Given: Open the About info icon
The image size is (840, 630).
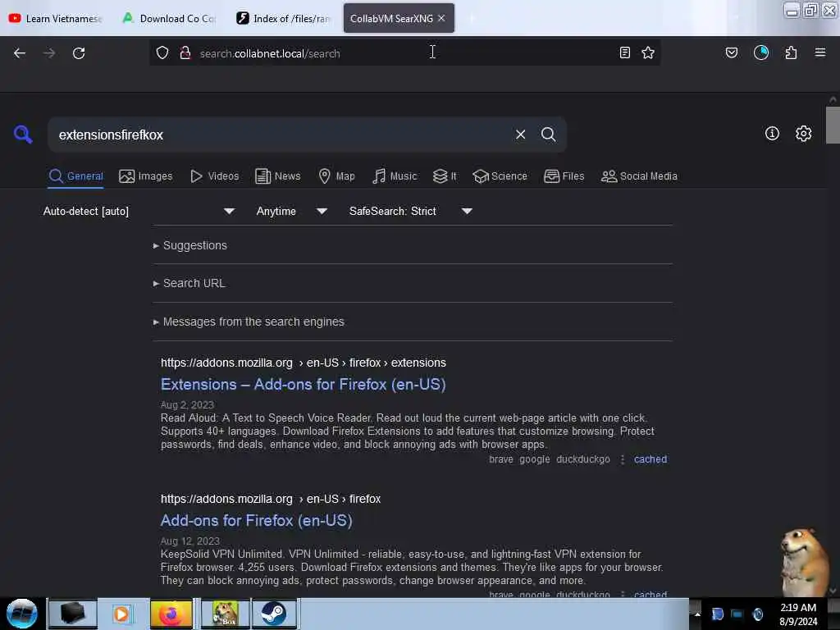Looking at the screenshot, I should point(772,134).
